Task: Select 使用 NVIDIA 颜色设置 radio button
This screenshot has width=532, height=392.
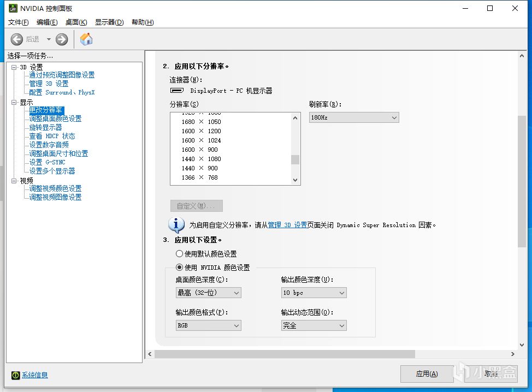Action: [x=180, y=267]
